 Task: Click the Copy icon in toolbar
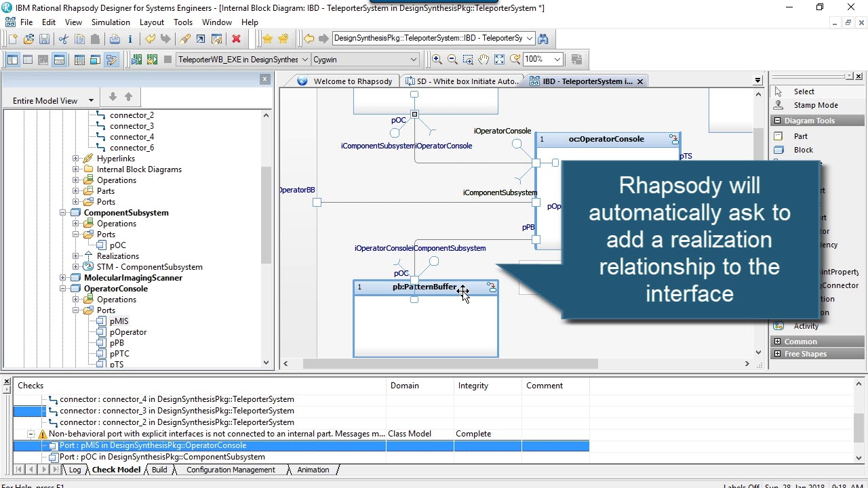tap(79, 39)
